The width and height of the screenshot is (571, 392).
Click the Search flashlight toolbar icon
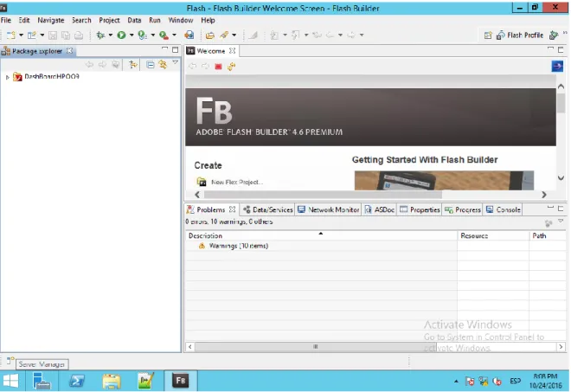[224, 35]
